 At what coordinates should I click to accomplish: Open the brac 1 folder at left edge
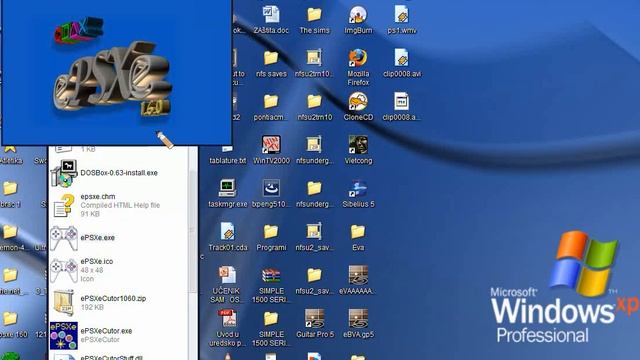coord(10,188)
